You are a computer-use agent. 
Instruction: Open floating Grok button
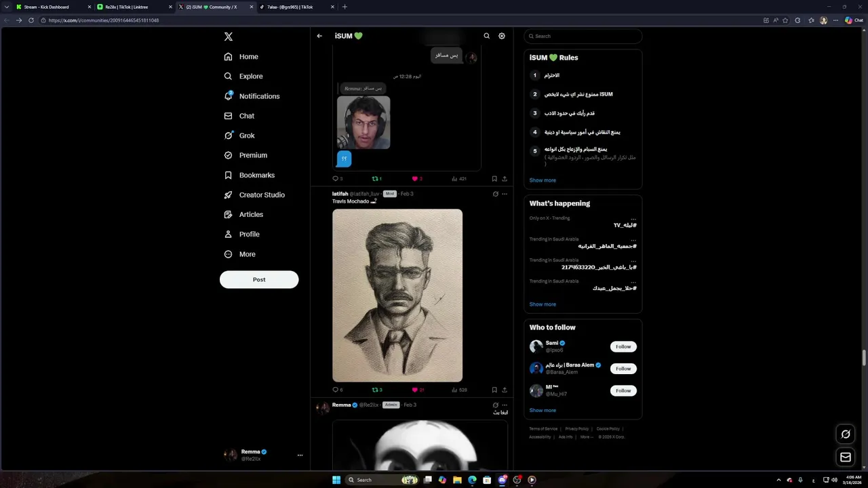coord(846,434)
